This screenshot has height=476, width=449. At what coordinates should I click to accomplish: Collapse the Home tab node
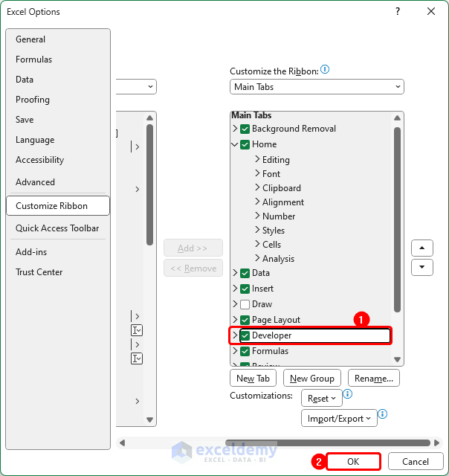(x=235, y=144)
